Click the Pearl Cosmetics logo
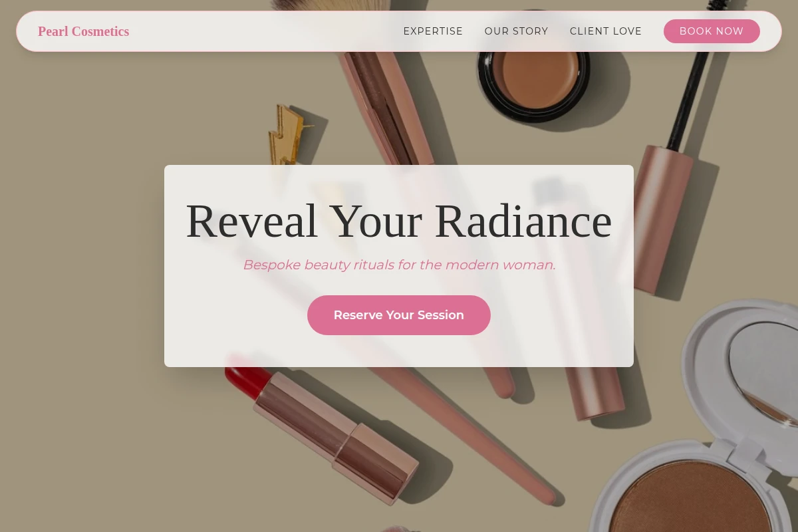The width and height of the screenshot is (798, 532). click(x=83, y=31)
